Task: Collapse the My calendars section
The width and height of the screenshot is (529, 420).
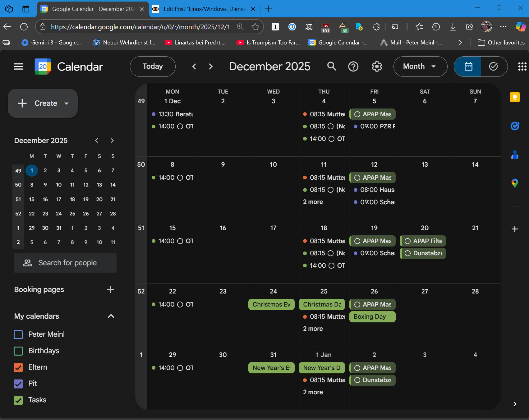Action: tap(111, 316)
